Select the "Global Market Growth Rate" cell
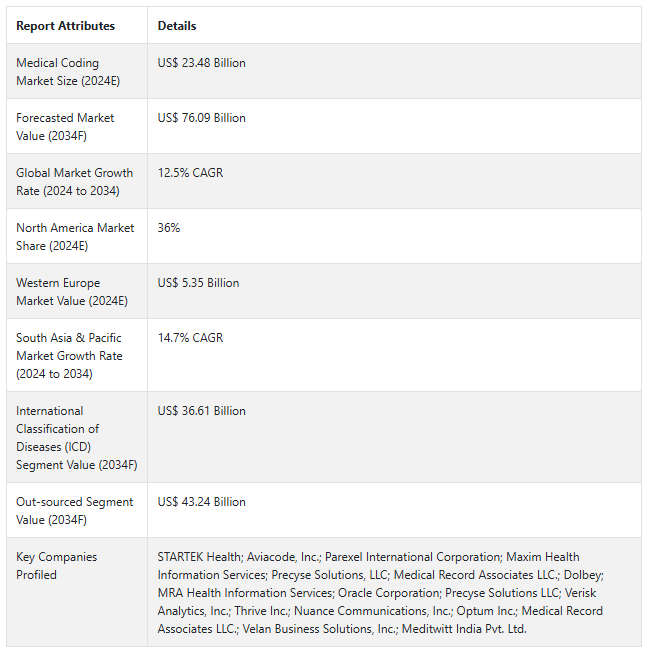The height and width of the screenshot is (648, 647). pos(74,182)
